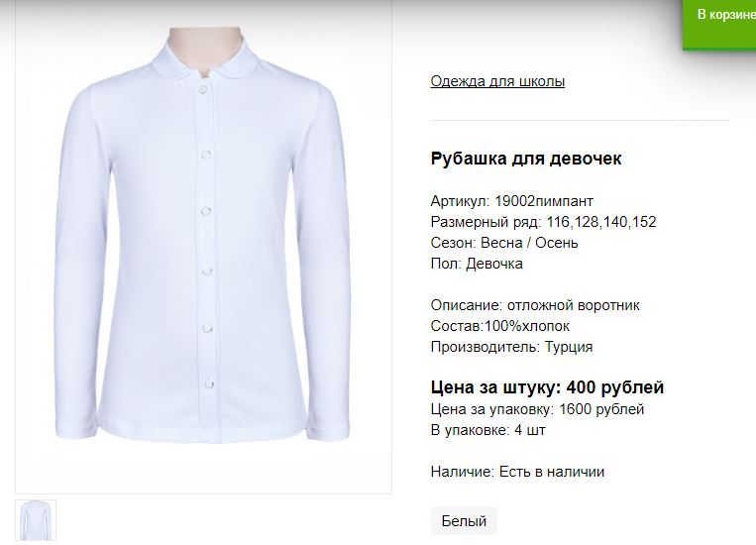Viewport: 756px width, 545px height.
Task: Open the "Одежда для школы" category link
Action: coord(497,81)
